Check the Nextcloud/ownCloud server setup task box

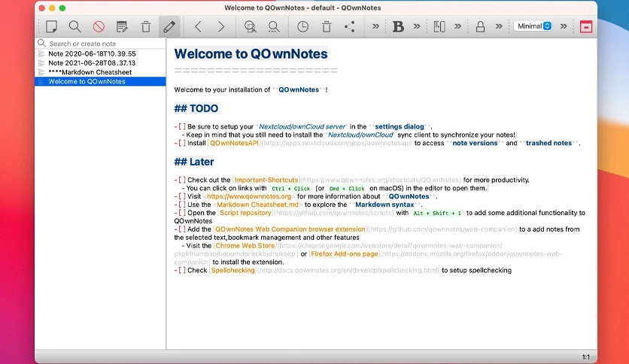(x=182, y=126)
